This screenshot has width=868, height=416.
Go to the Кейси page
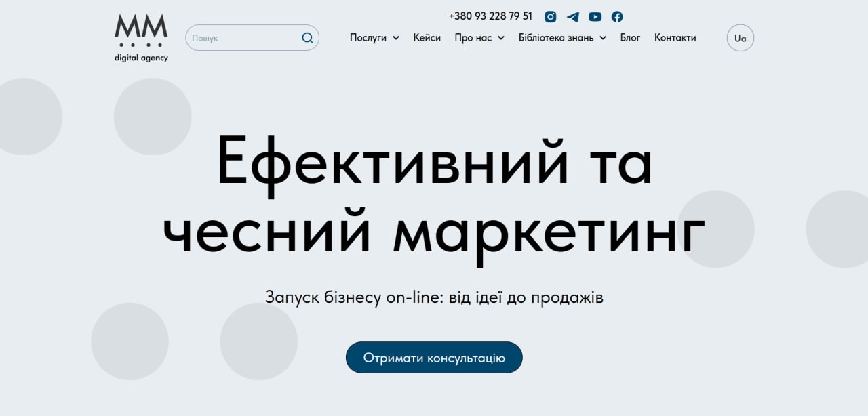(427, 38)
